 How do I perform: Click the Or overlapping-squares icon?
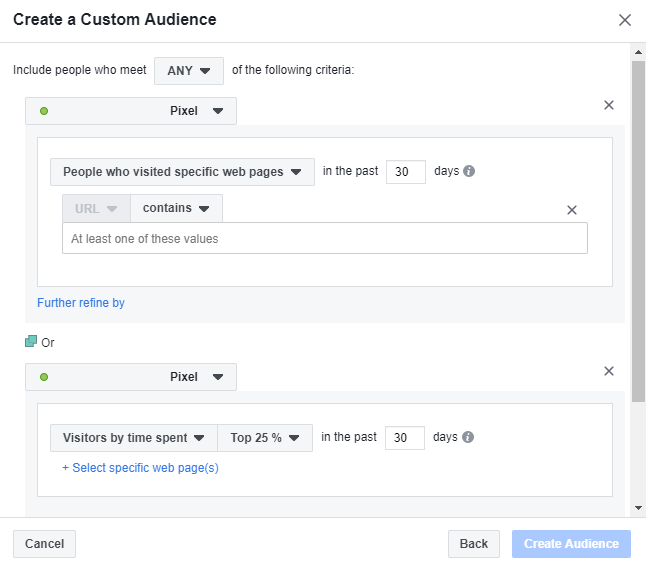coord(31,341)
